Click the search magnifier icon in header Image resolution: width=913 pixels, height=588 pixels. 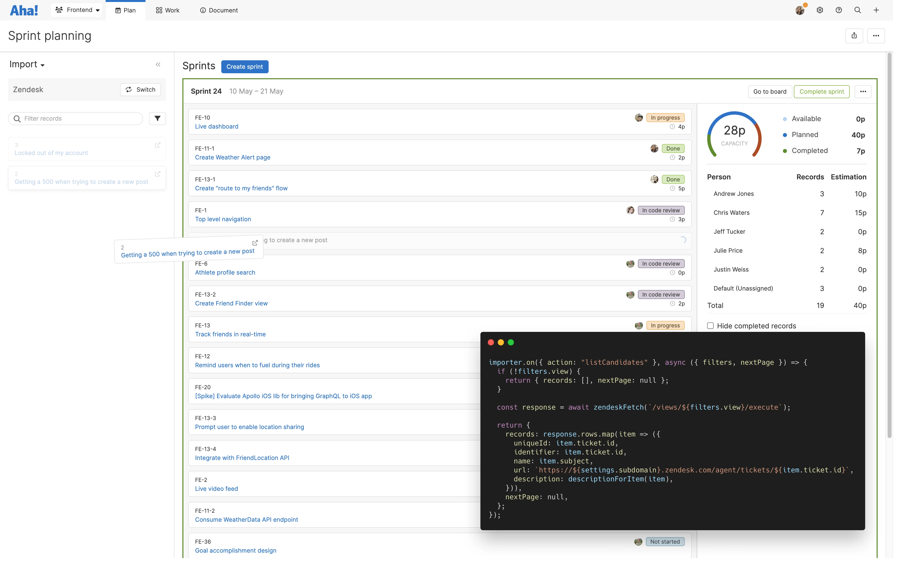(x=857, y=10)
